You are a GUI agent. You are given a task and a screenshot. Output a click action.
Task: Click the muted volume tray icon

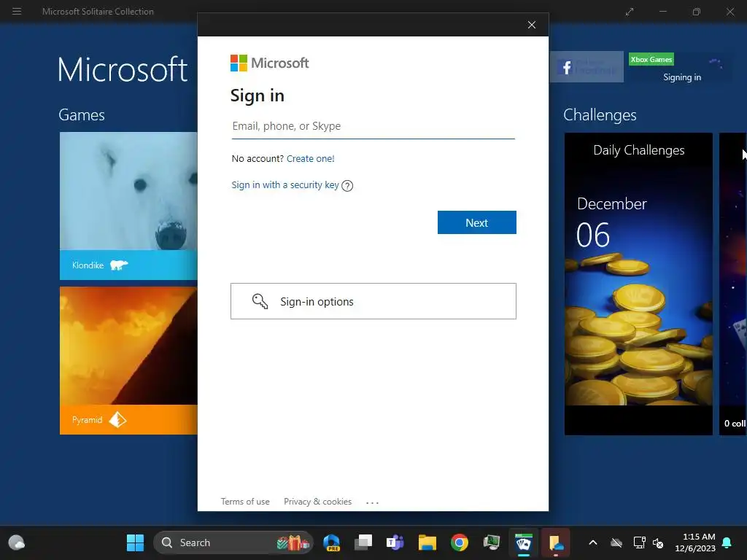coord(658,542)
